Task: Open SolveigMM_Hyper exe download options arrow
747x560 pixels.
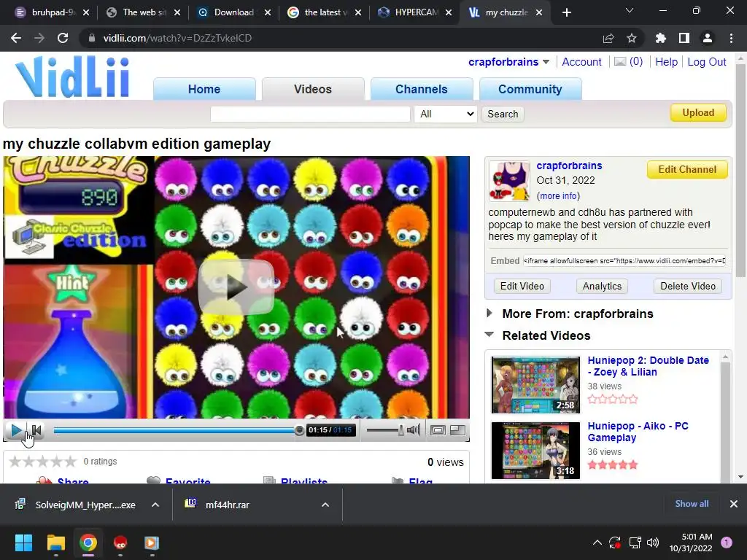Action: [155, 505]
